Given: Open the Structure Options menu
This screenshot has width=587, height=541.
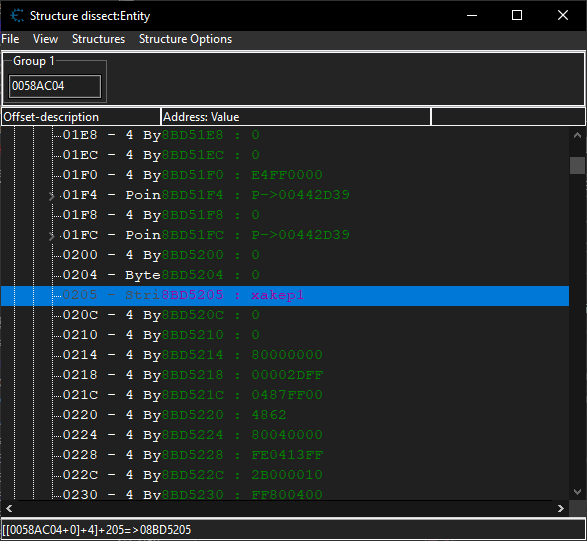Looking at the screenshot, I should (x=185, y=39).
